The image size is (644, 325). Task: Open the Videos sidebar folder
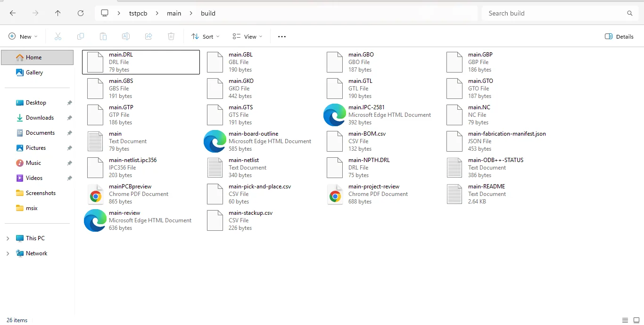[37, 178]
